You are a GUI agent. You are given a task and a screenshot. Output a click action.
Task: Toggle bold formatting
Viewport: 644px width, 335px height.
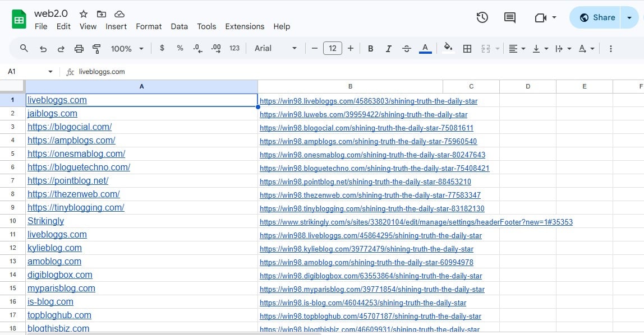[370, 49]
